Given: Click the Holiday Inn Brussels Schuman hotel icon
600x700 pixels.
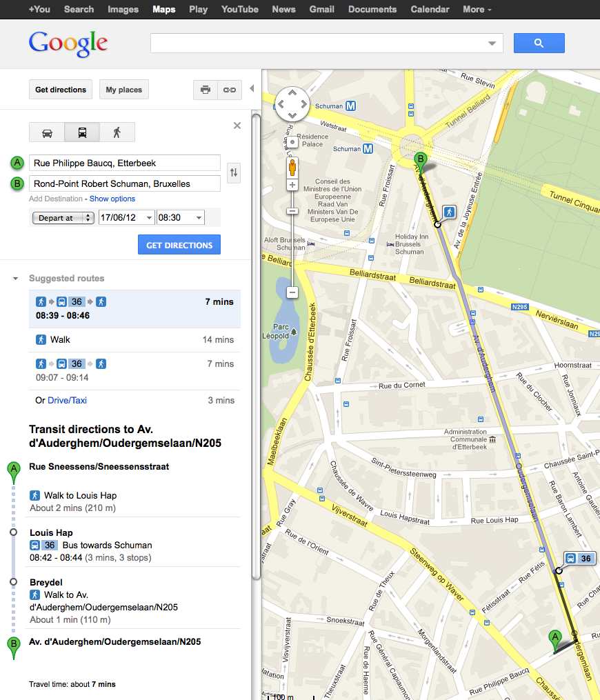Looking at the screenshot, I should 390,244.
